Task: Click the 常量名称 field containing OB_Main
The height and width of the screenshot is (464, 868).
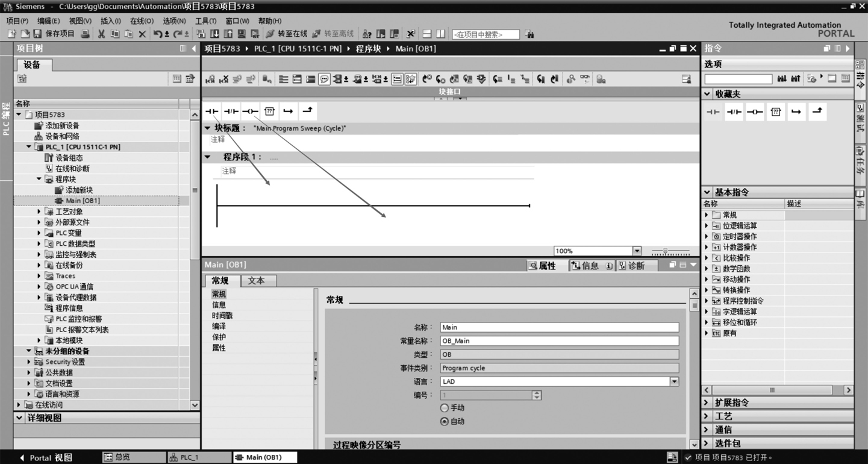Action: [x=559, y=341]
